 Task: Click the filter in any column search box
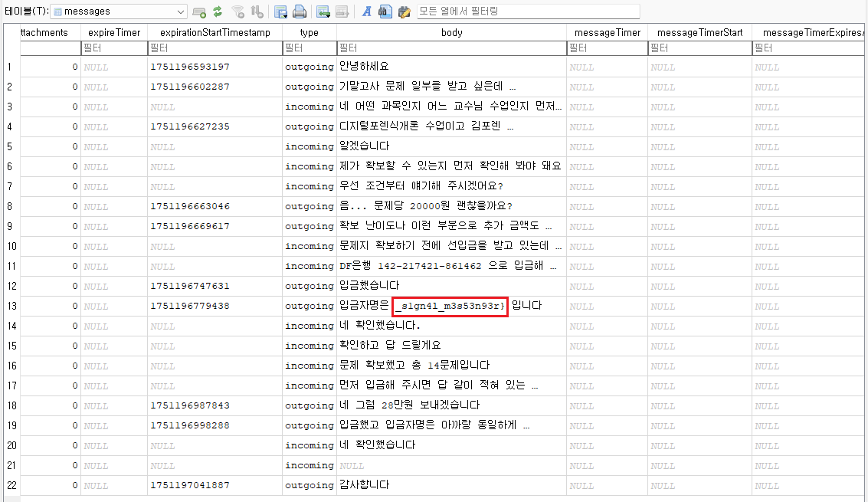[528, 11]
